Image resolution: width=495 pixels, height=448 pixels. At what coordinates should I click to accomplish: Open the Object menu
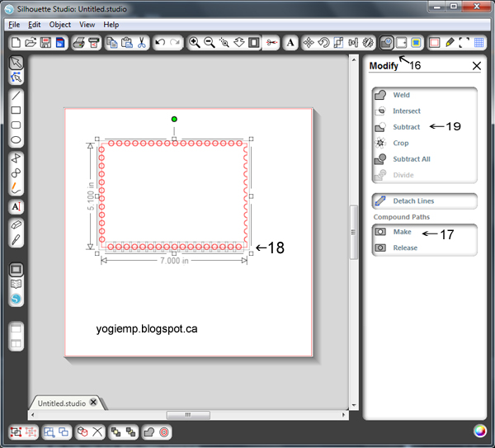coord(59,25)
